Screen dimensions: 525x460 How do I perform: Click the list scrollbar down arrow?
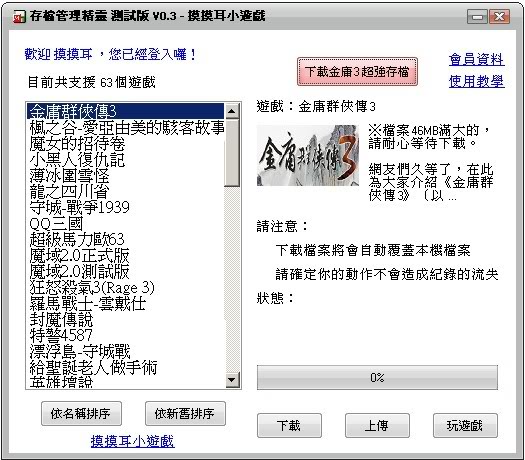pos(232,380)
